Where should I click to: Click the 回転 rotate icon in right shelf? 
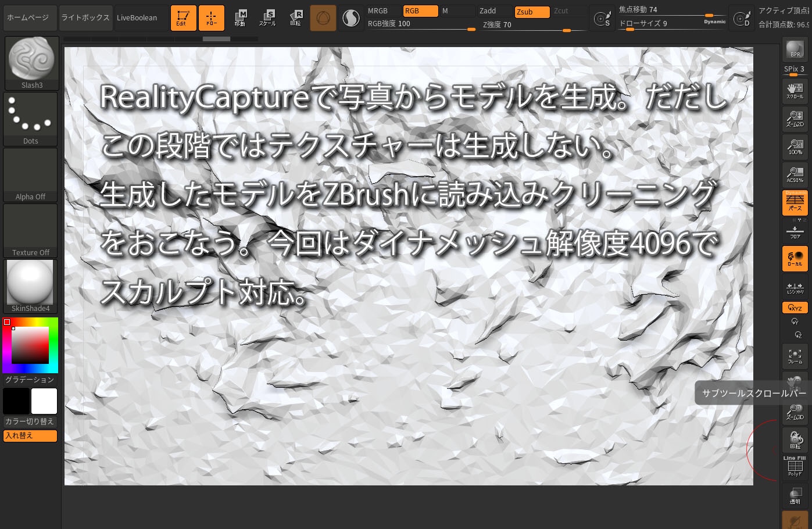point(795,439)
